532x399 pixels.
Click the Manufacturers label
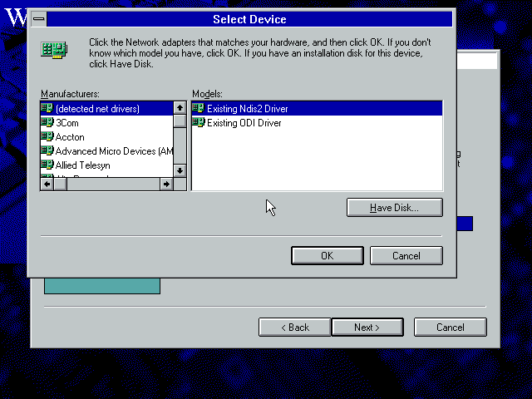(x=70, y=94)
